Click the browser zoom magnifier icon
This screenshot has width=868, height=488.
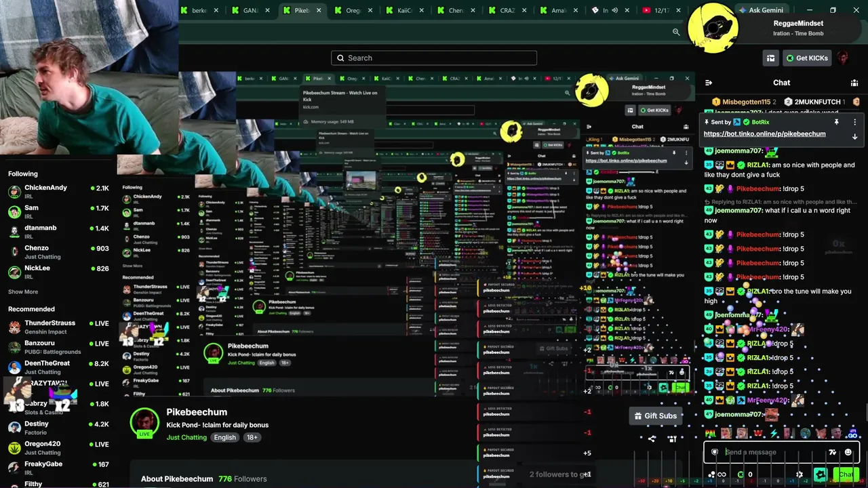click(676, 32)
